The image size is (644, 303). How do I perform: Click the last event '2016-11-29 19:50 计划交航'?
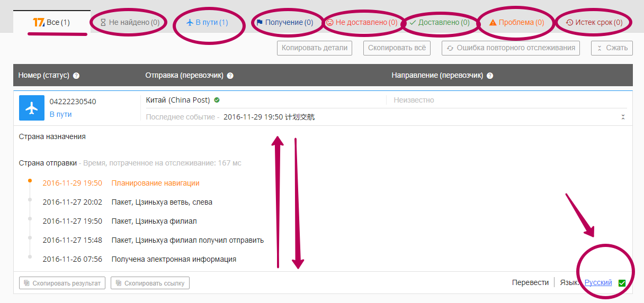[x=269, y=117]
